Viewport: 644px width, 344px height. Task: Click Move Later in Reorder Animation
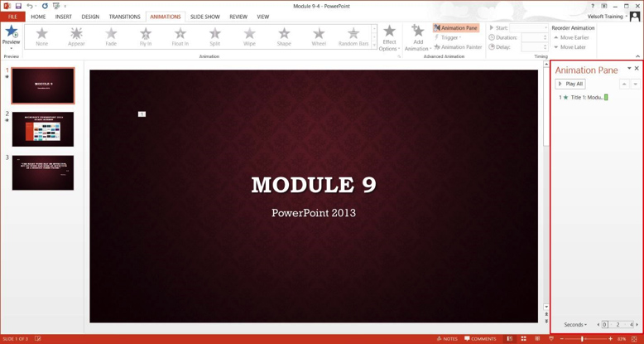pos(570,47)
